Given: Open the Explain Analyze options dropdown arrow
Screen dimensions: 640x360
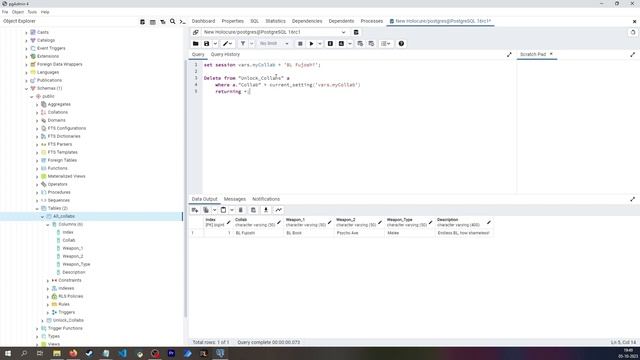Looking at the screenshot, I should coord(350,44).
